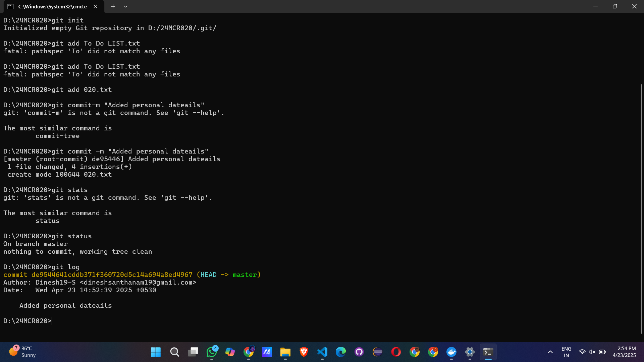The width and height of the screenshot is (644, 362).
Task: Click '1 file changed, 4 insertions(+)' line
Action: tap(70, 167)
